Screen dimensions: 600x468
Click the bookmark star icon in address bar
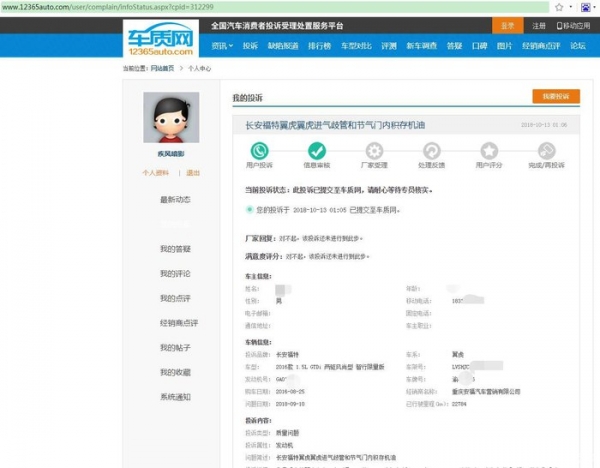pyautogui.click(x=559, y=7)
